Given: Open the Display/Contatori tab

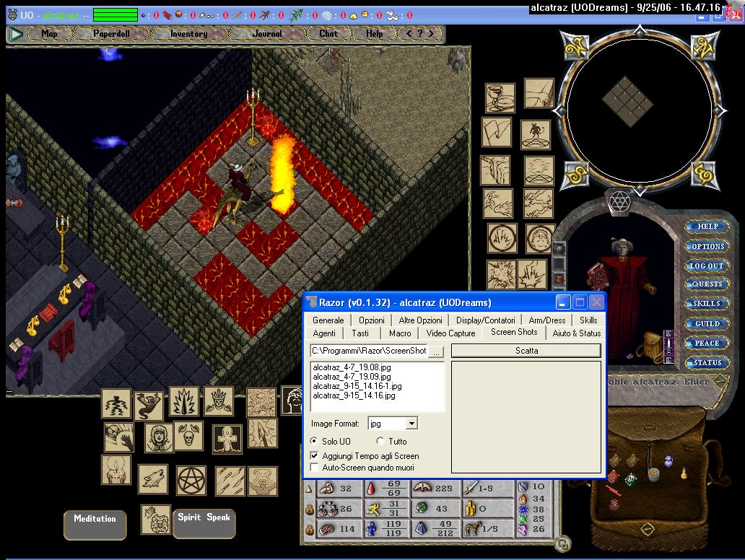Looking at the screenshot, I should pyautogui.click(x=486, y=320).
